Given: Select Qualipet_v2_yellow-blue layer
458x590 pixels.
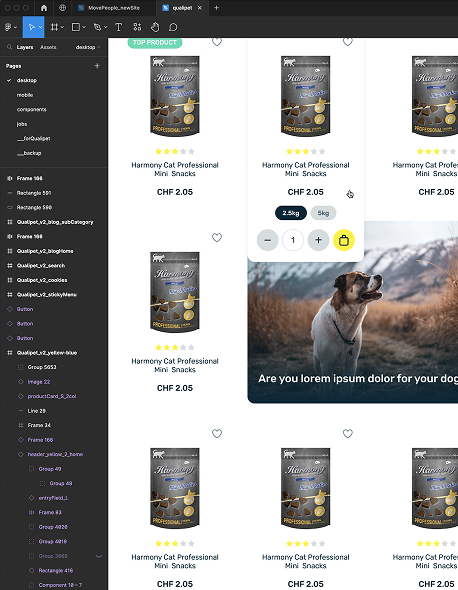Looking at the screenshot, I should pyautogui.click(x=54, y=353).
